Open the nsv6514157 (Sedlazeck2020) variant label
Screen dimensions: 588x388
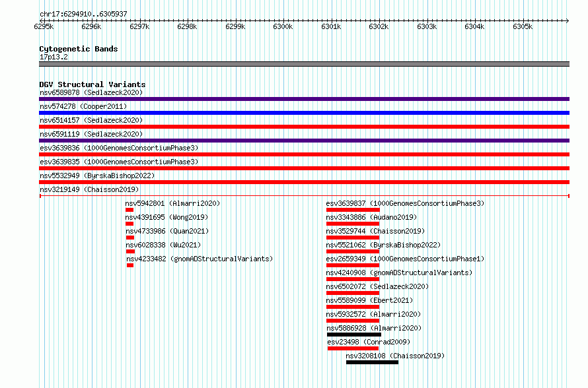click(91, 120)
